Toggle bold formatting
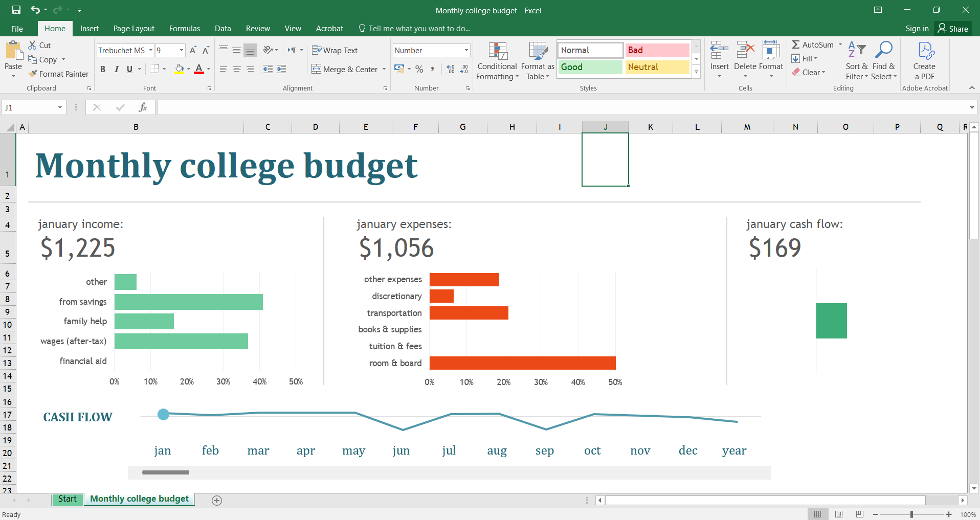The height and width of the screenshot is (520, 980). [103, 69]
